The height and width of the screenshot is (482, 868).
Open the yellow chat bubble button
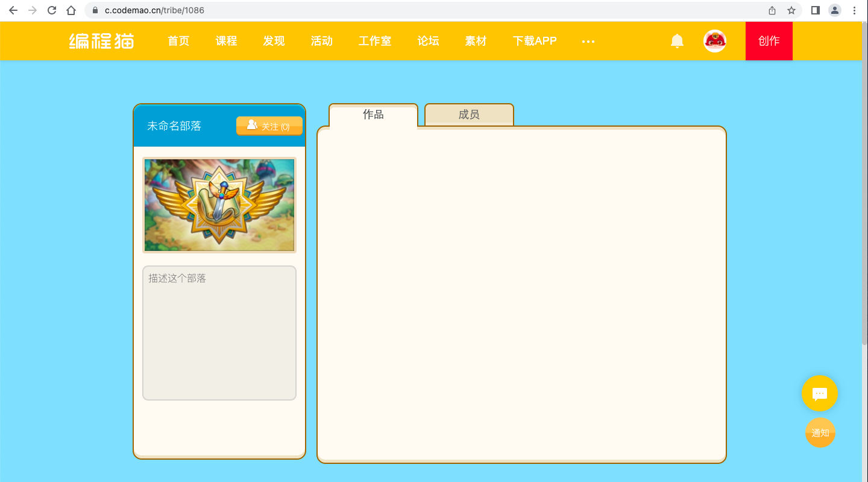[x=820, y=393]
